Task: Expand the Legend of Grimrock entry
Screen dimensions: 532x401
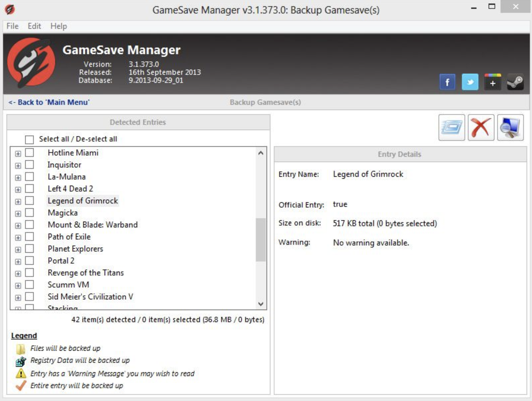Action: (18, 201)
